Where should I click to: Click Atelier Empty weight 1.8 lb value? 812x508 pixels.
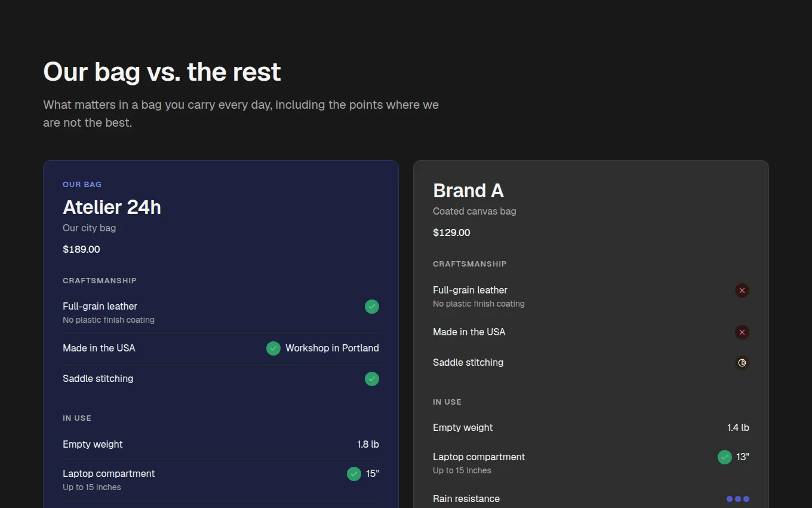368,445
